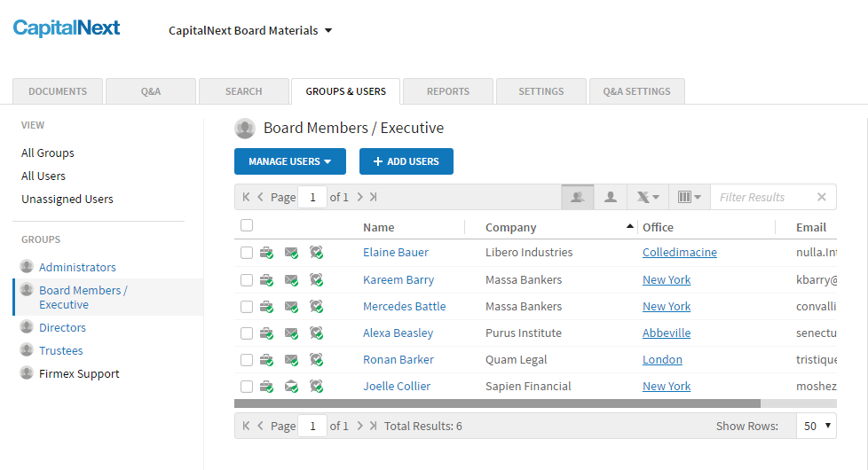View All Groups in sidebar
This screenshot has height=470, width=868.
tap(48, 153)
